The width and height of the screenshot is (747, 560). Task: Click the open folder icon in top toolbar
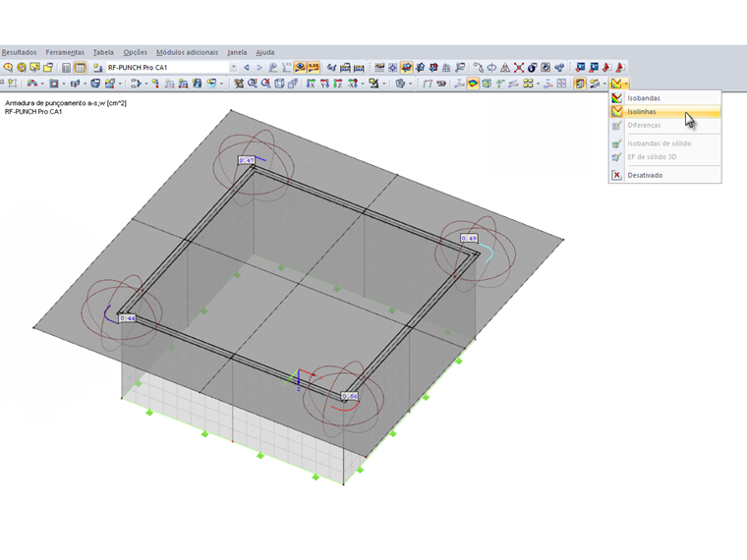48,68
